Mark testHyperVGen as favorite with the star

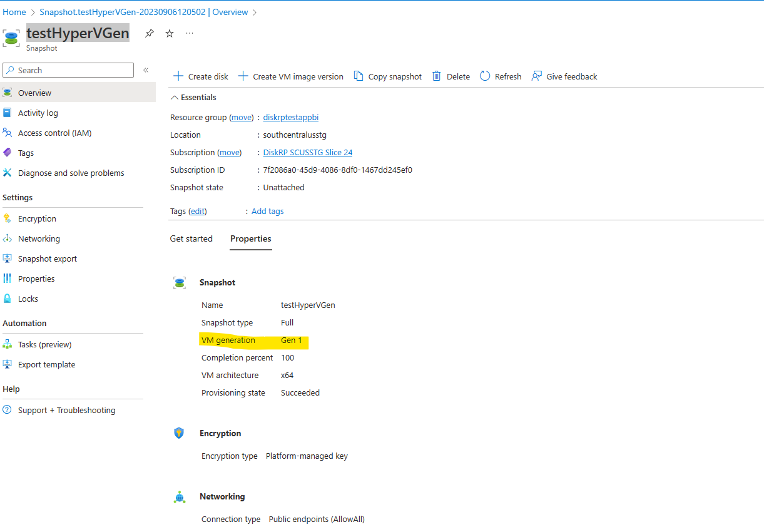(x=169, y=33)
